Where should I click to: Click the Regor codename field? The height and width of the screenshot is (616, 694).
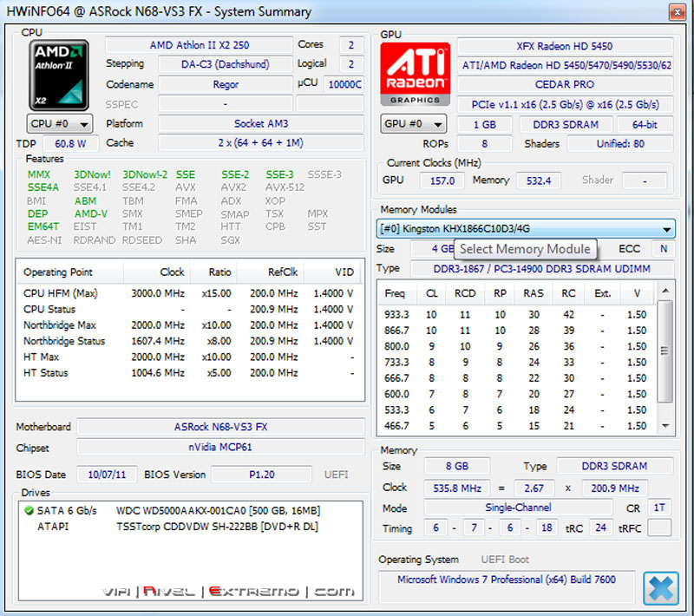226,84
